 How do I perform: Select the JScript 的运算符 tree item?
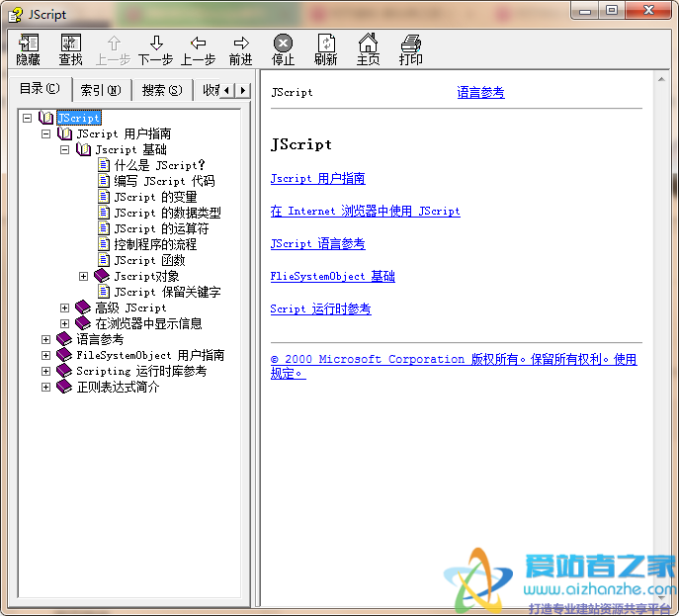click(x=161, y=228)
